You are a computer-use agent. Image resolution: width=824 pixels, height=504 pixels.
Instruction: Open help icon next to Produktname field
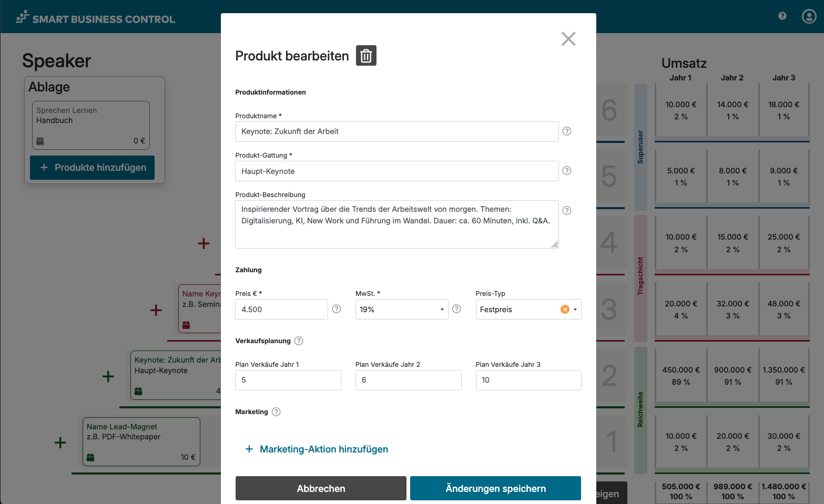point(566,131)
